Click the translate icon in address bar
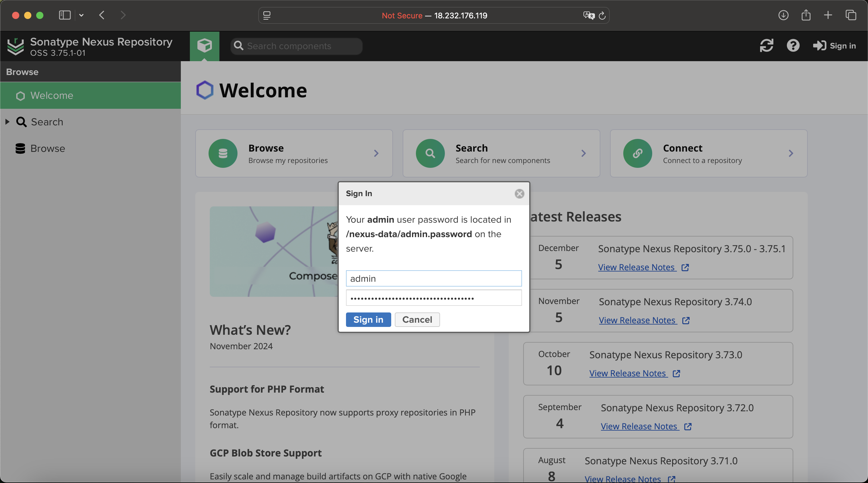The width and height of the screenshot is (868, 483). [588, 15]
